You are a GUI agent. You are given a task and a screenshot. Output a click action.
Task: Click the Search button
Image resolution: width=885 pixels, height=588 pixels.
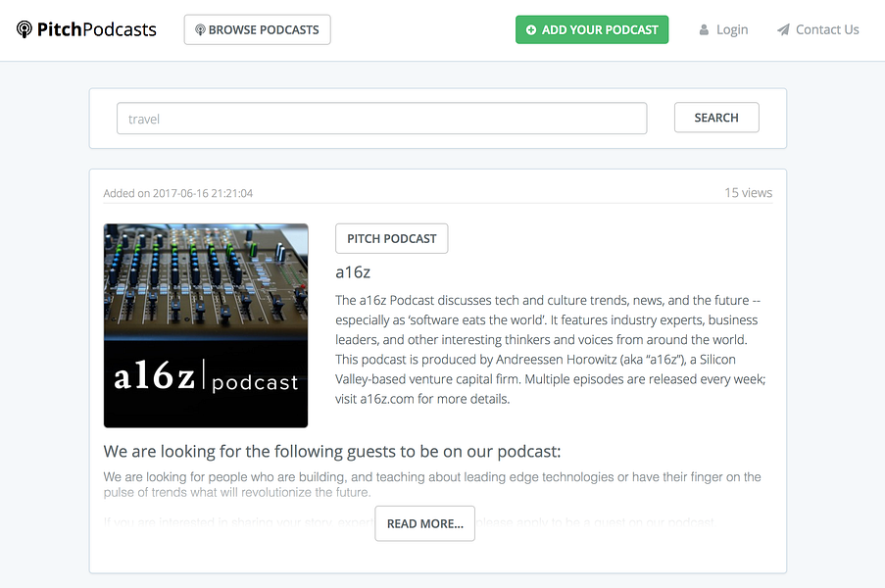[716, 118]
